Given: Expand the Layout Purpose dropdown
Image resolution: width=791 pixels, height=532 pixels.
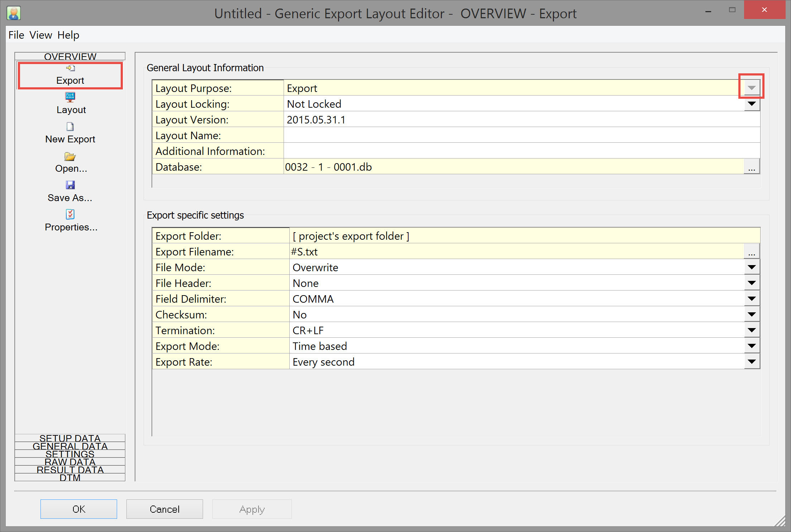Looking at the screenshot, I should point(752,88).
